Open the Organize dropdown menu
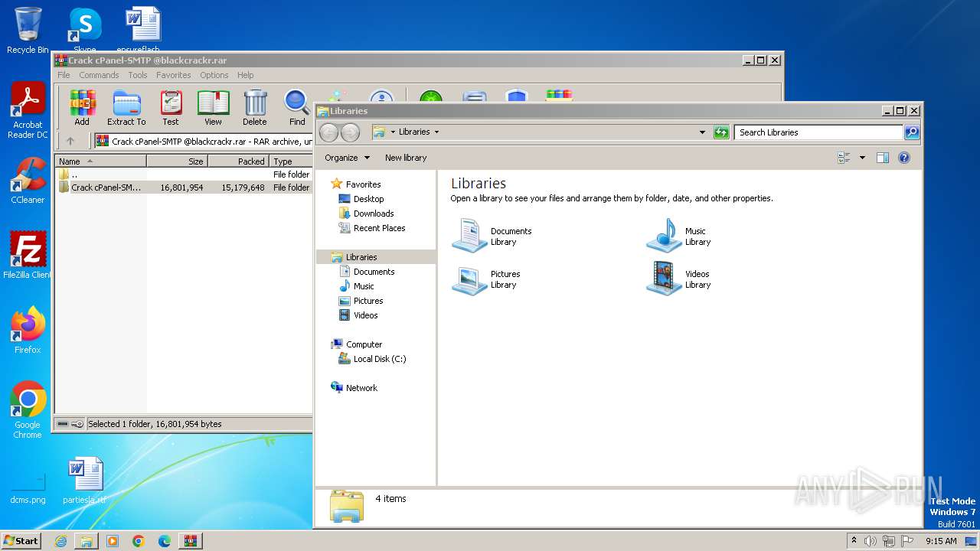The height and width of the screenshot is (551, 980). pyautogui.click(x=347, y=158)
